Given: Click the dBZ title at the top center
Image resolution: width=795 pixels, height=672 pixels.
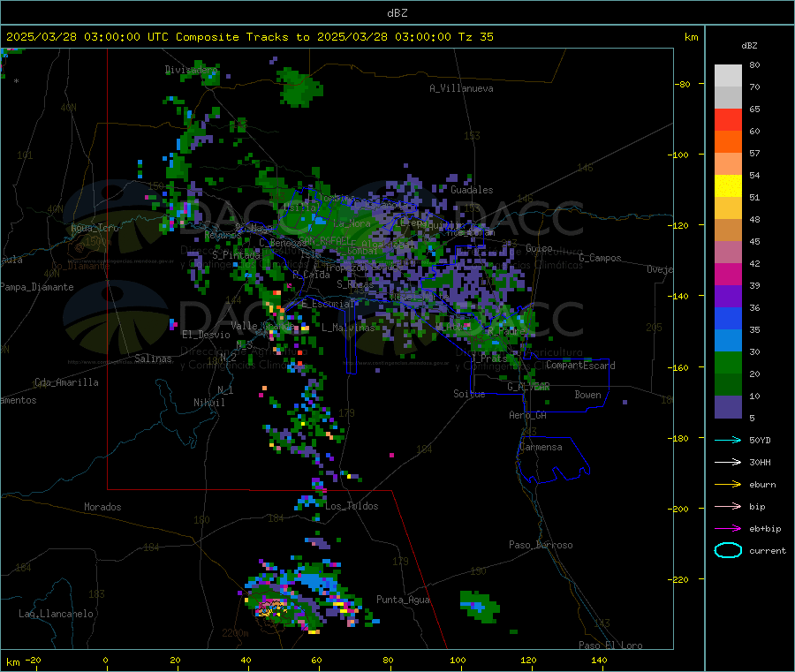Looking at the screenshot, I should (397, 13).
